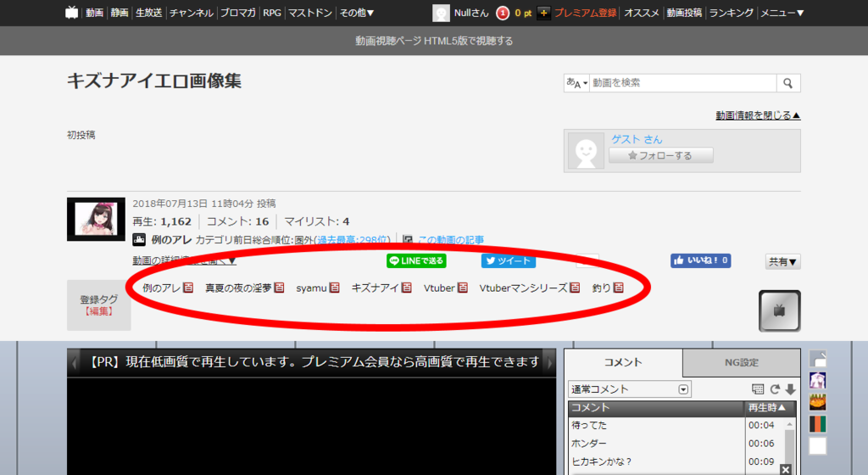This screenshot has height=475, width=868.
Task: Focus the 動画を検索 search field
Action: tap(682, 83)
